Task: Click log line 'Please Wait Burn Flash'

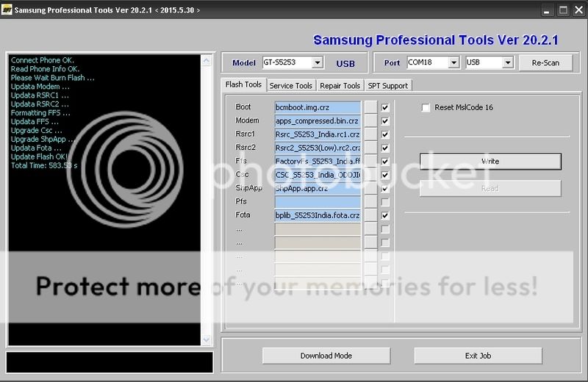Action: point(52,78)
